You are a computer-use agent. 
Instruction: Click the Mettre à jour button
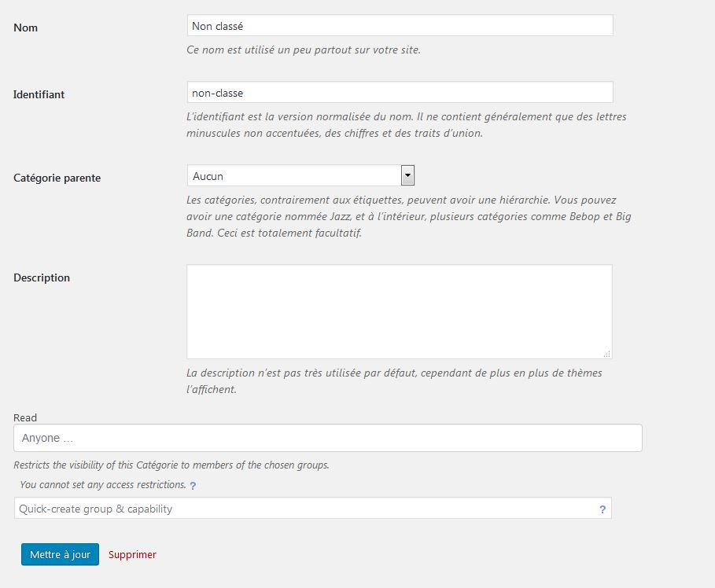coord(60,554)
